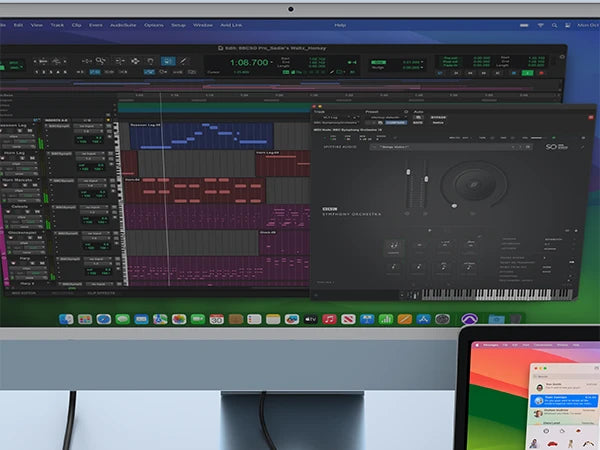This screenshot has width=600, height=450.
Task: Click the four-arrow tool icon beside Trim
Action: [x=135, y=61]
